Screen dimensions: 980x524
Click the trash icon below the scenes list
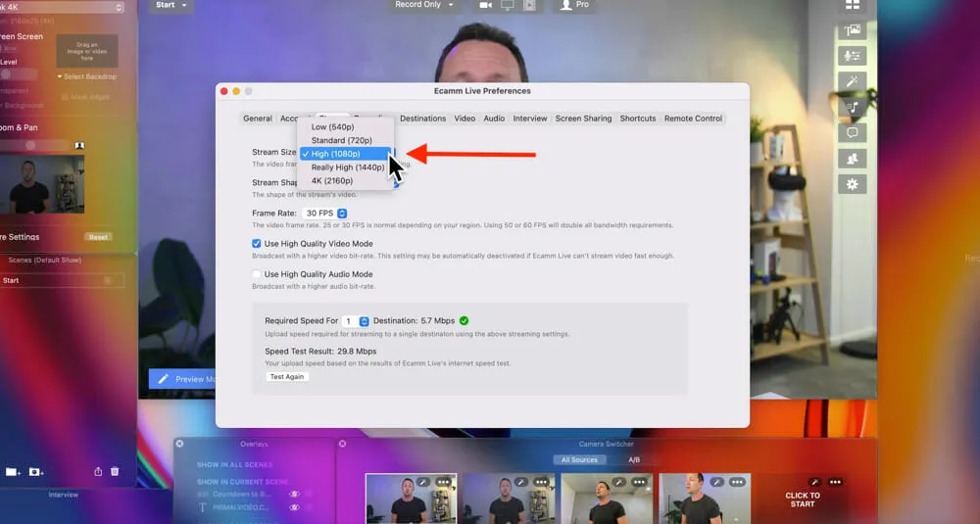click(x=115, y=472)
